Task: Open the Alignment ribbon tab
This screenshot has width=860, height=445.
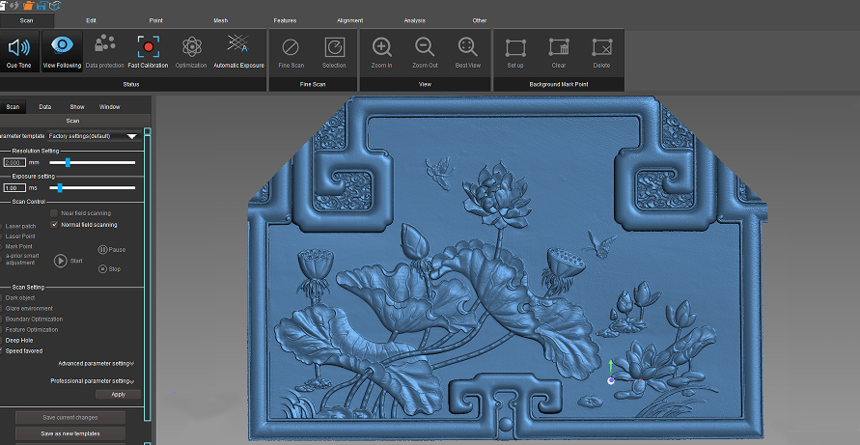Action: click(x=350, y=21)
